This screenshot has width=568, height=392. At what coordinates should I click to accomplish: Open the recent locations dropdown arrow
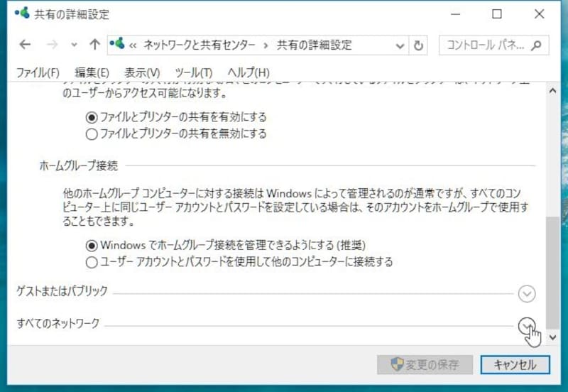tap(74, 45)
